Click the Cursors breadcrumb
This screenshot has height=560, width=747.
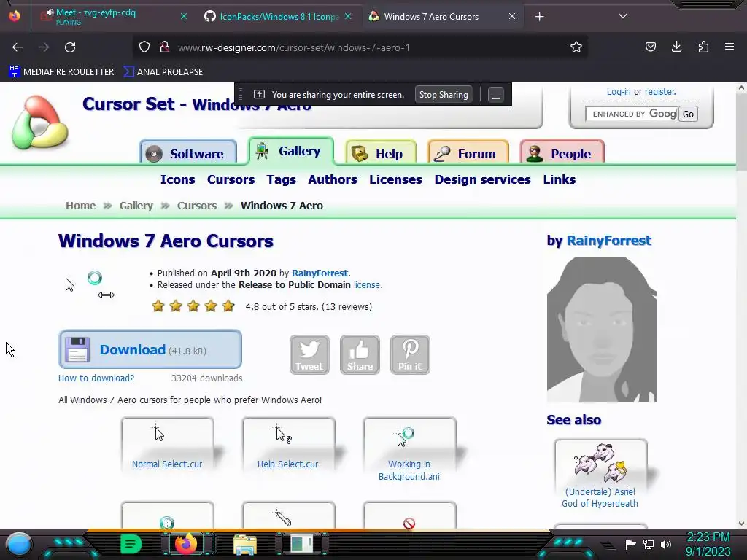coord(197,206)
